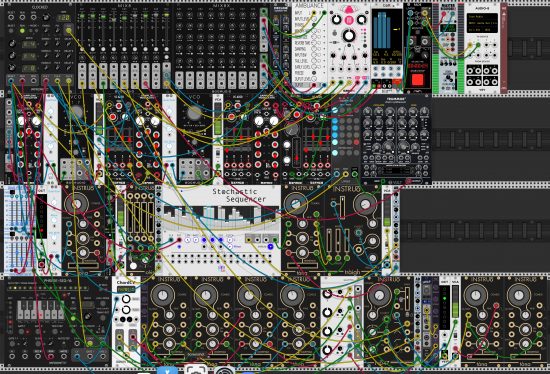This screenshot has height=374, width=550.
Task: Click the large frequency knob on first VCO
Action: [76, 113]
